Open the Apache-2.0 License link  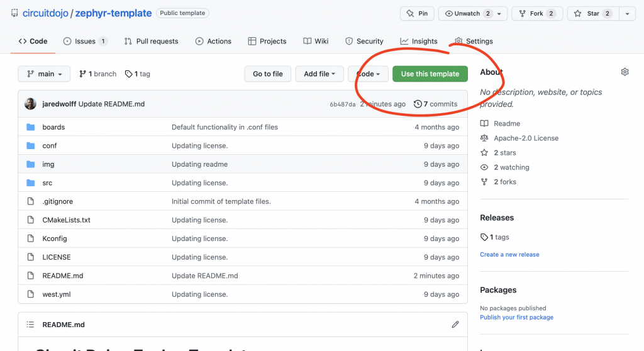[526, 138]
